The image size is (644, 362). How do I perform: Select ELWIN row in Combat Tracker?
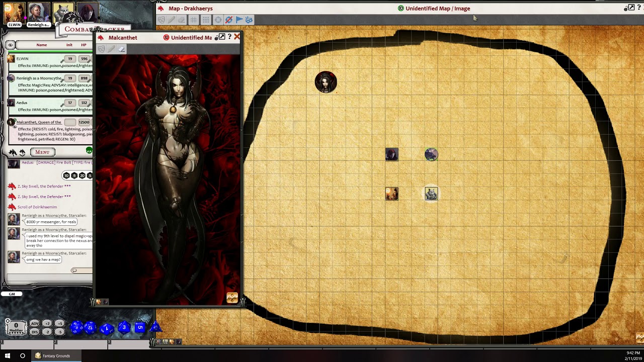pyautogui.click(x=50, y=62)
